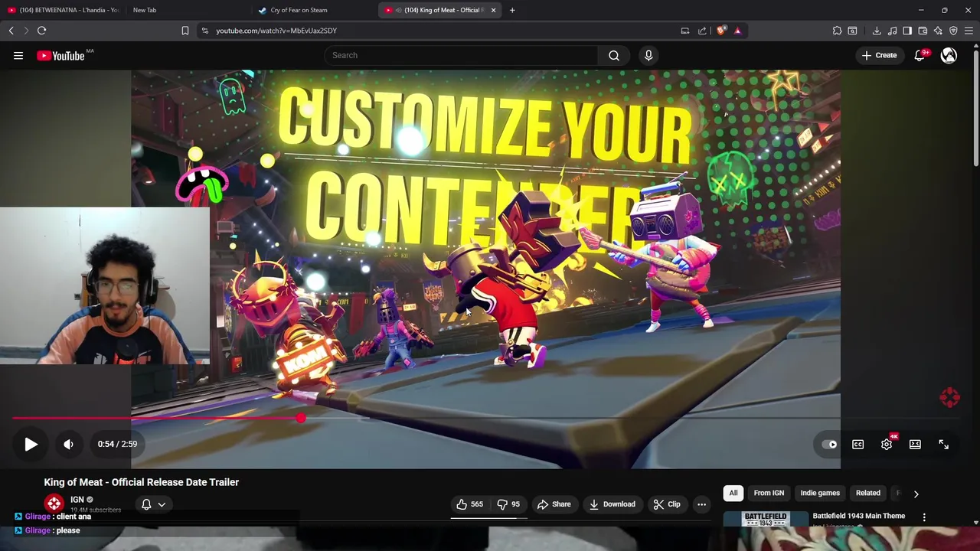This screenshot has width=980, height=551.
Task: Open Leo AI sparkle icon
Action: coord(938,31)
